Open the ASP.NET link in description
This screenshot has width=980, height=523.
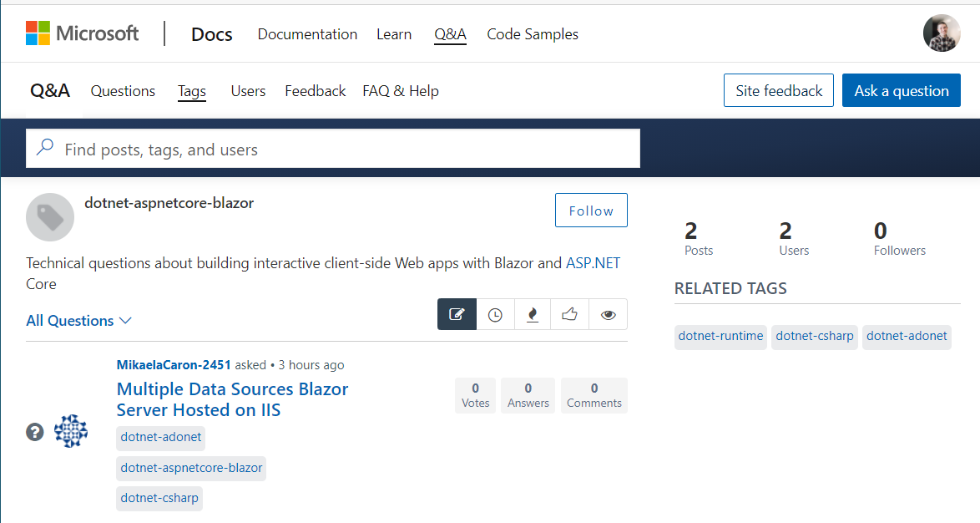click(594, 262)
